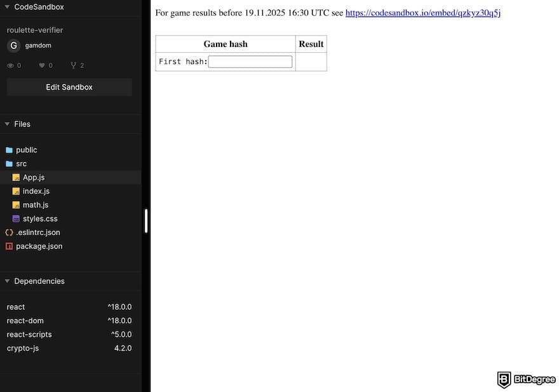The width and height of the screenshot is (559, 392).
Task: Collapse the CodeSandbox section
Action: point(7,7)
